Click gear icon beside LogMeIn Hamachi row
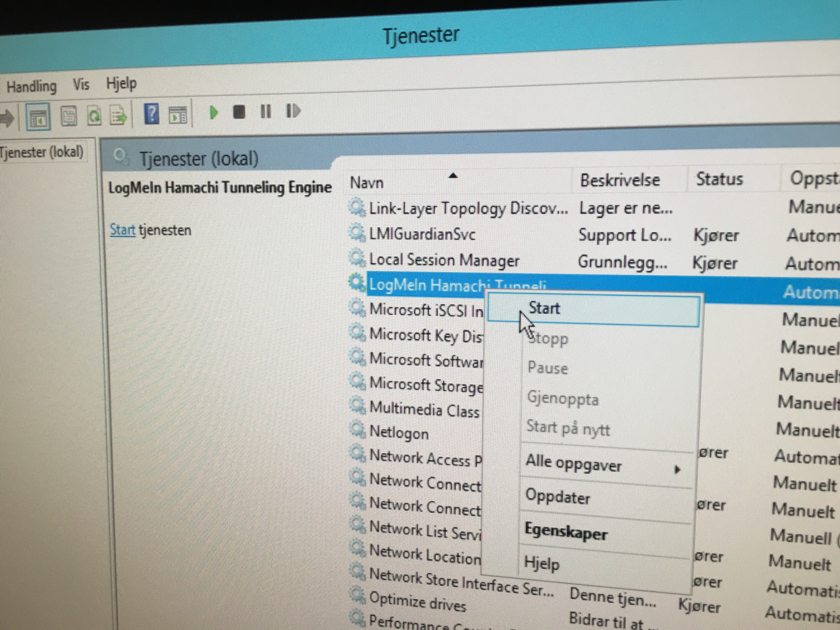Screen dimensions: 840x630 coord(357,283)
